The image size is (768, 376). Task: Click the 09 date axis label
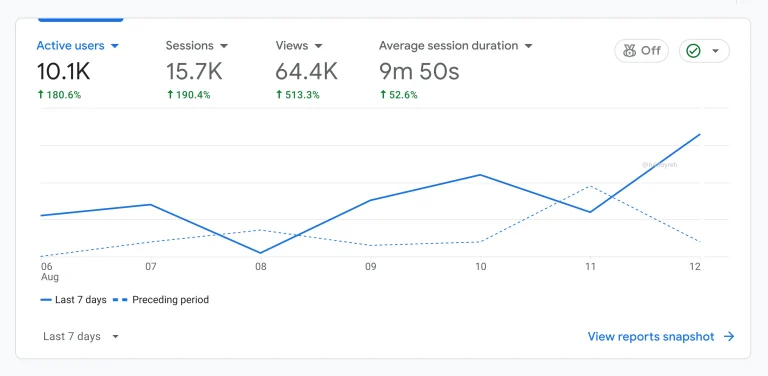pos(370,267)
